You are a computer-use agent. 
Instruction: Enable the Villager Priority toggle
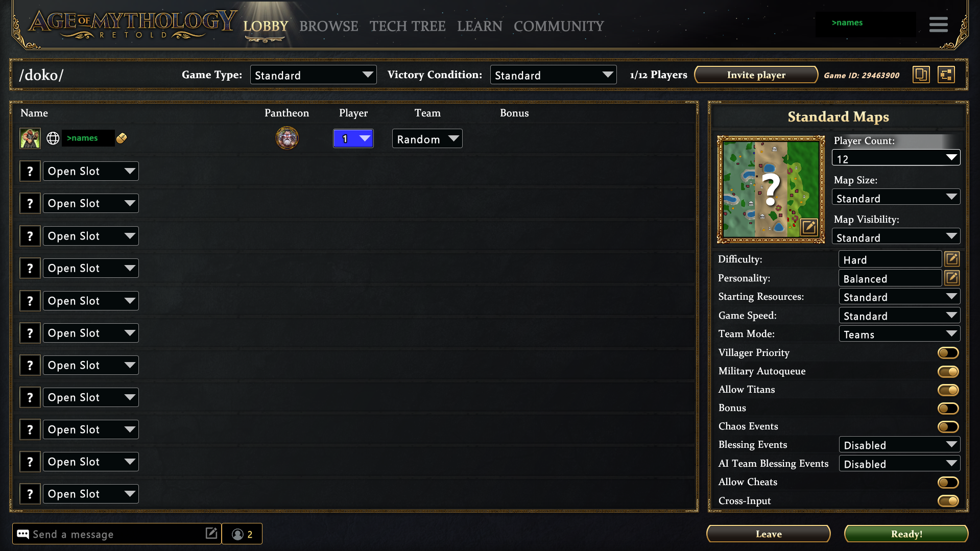point(948,353)
